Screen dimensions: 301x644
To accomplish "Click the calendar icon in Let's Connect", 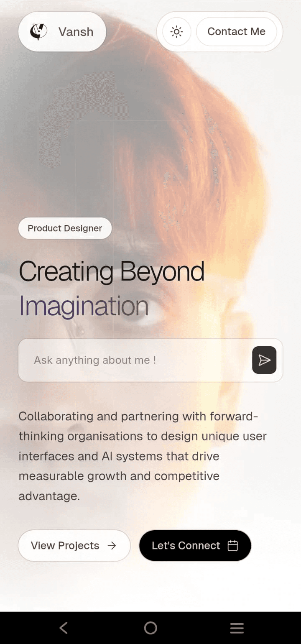I will tap(233, 546).
